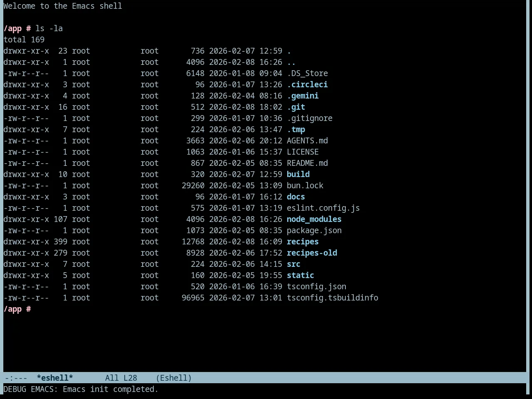Select the src directory entry
532x399 pixels.
(293, 264)
